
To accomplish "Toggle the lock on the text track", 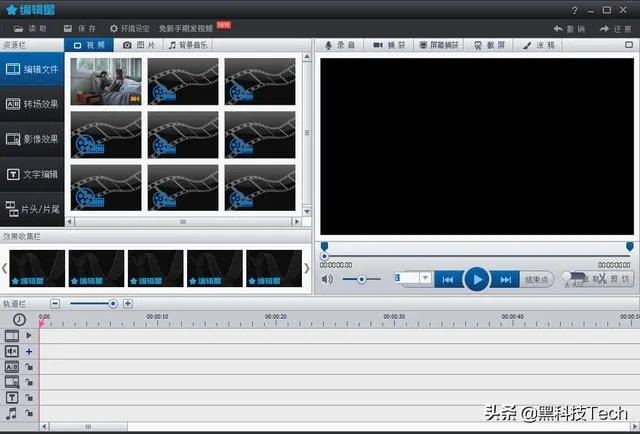I will click(29, 398).
